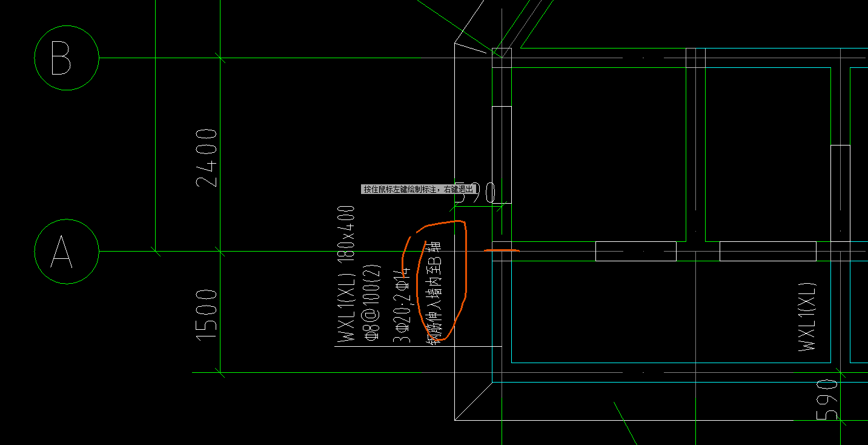The width and height of the screenshot is (868, 445).
Task: Click the axis bubble labeled A
Action: click(67, 252)
